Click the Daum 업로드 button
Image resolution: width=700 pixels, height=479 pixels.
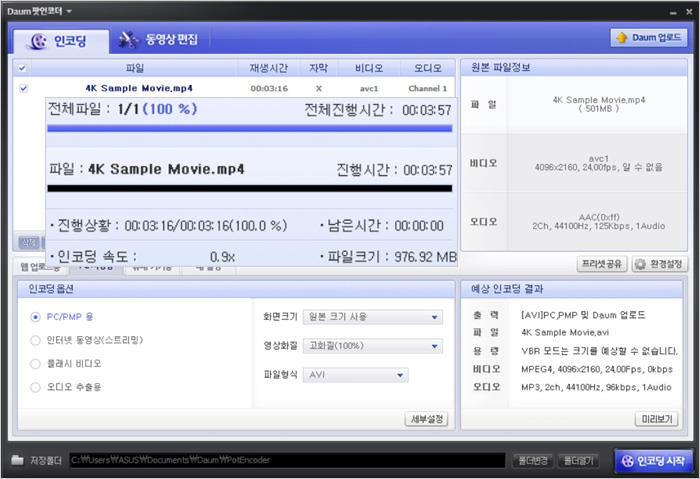649,38
